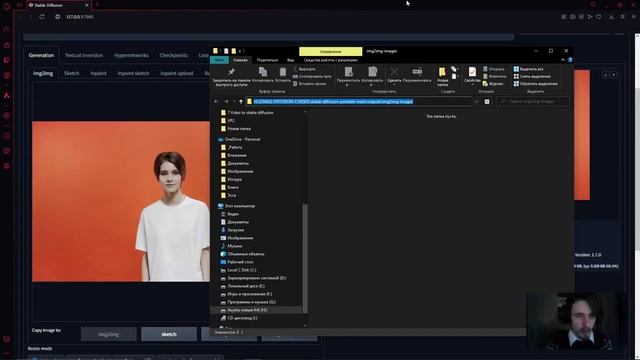
Task: Open the Переместить в (Move to) dropdown
Action: 348,76
